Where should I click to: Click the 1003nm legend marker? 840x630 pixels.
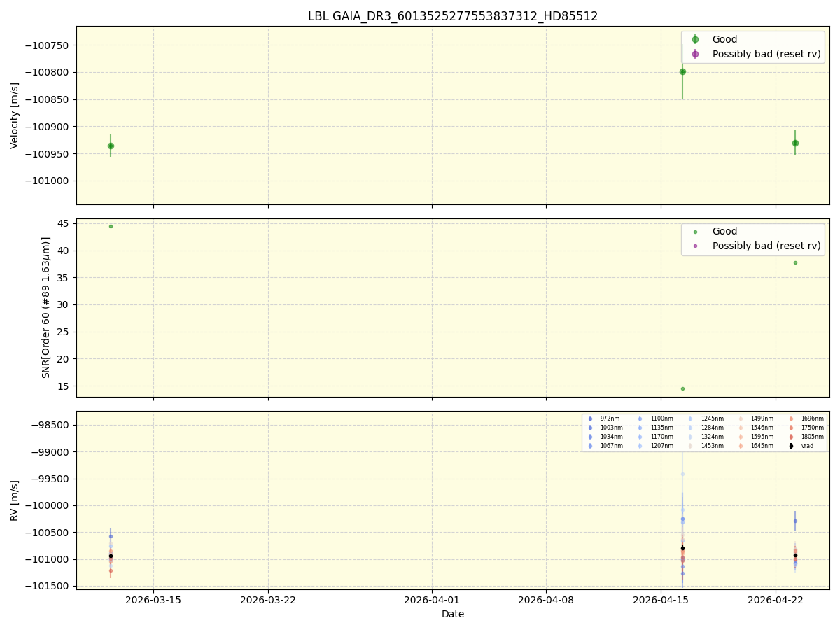(590, 428)
